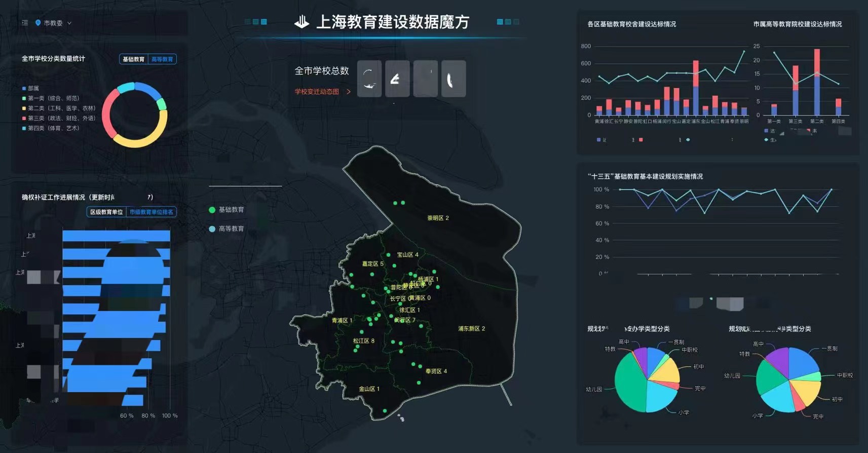Click the location pin icon beside 市教委
Viewport: 868px width, 453px height.
[x=38, y=23]
